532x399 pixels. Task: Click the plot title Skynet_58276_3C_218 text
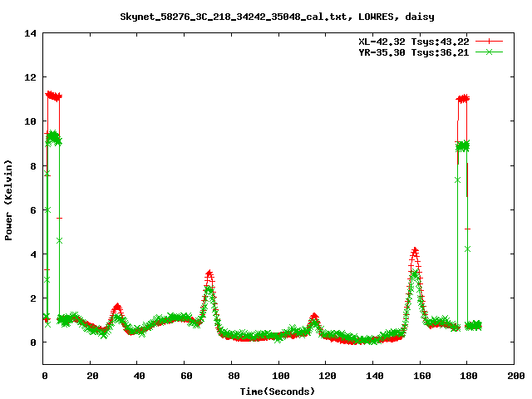coord(277,17)
